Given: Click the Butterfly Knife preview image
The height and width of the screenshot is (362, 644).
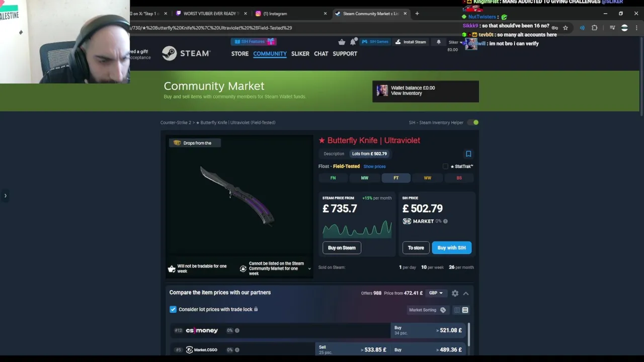Looking at the screenshot, I should [238, 196].
